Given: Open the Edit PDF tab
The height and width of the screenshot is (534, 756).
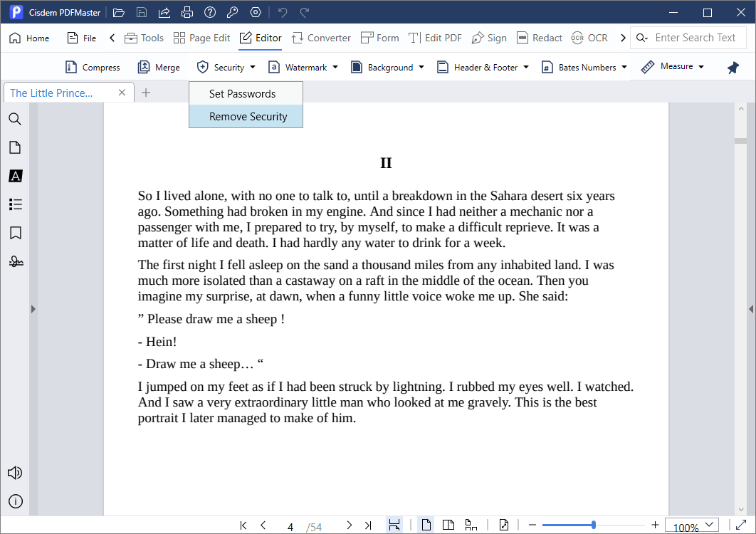Looking at the screenshot, I should [435, 38].
